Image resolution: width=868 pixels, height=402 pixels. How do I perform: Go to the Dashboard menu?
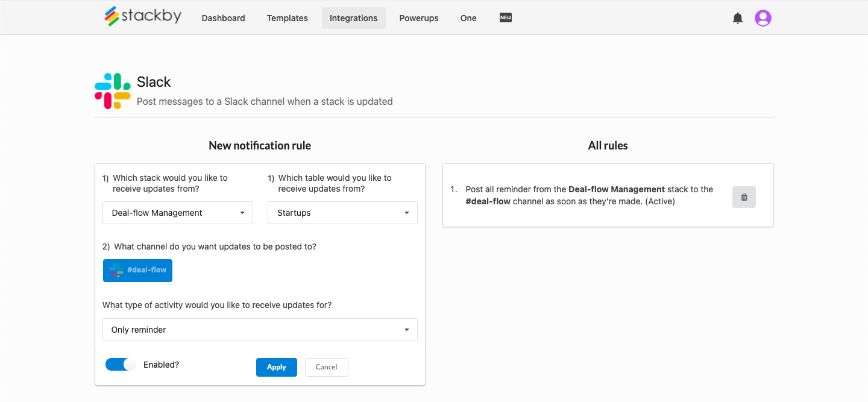click(x=223, y=18)
